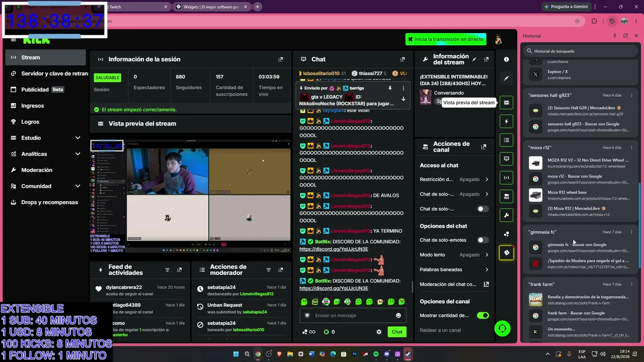Image resolution: width=644 pixels, height=362 pixels.
Task: Open Ingresos in the sidebar
Action: point(46,106)
